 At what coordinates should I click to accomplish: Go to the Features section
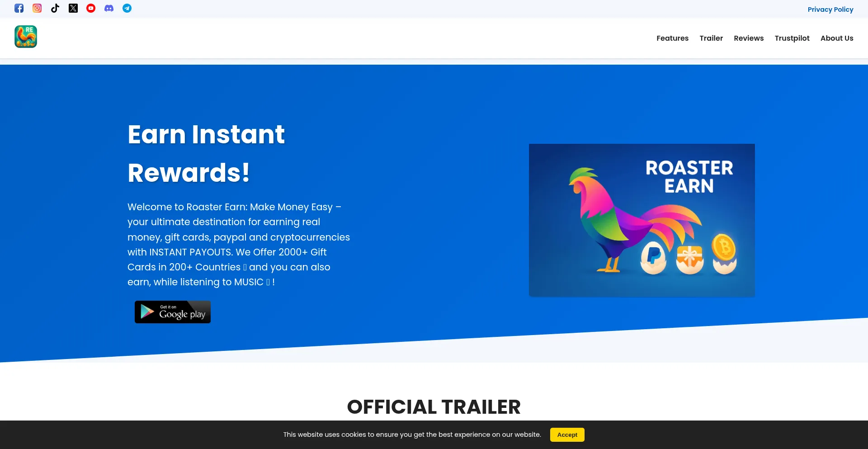coord(672,38)
